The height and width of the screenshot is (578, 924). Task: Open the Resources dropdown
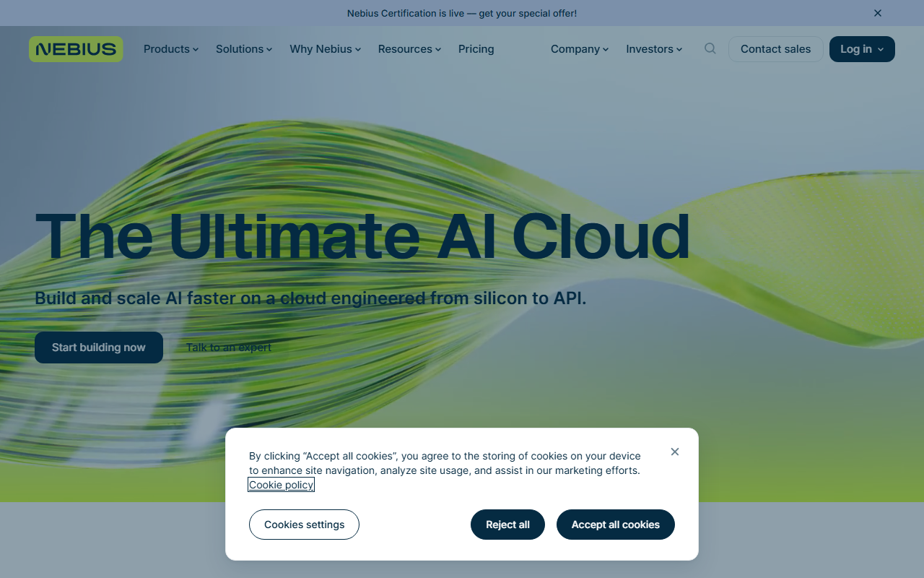[409, 49]
